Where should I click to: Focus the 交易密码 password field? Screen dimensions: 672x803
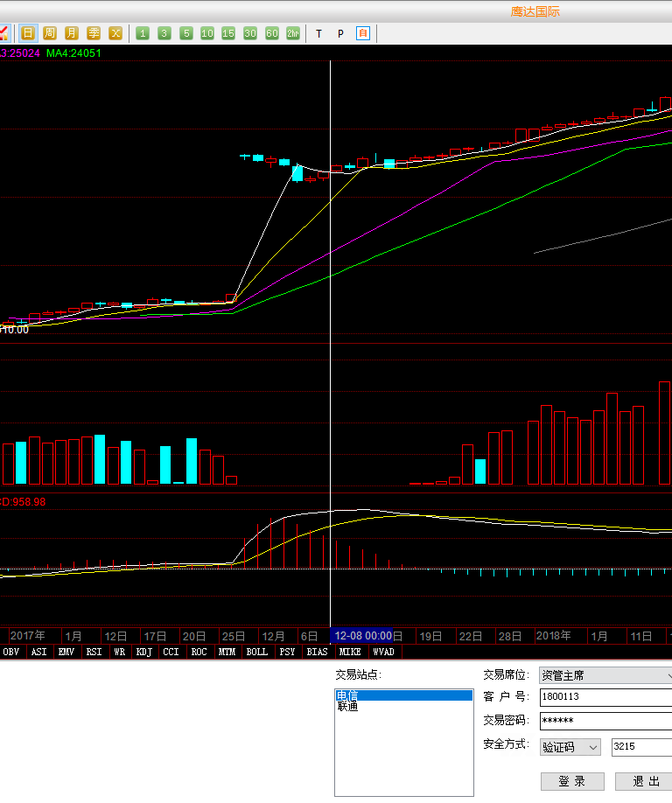click(604, 721)
